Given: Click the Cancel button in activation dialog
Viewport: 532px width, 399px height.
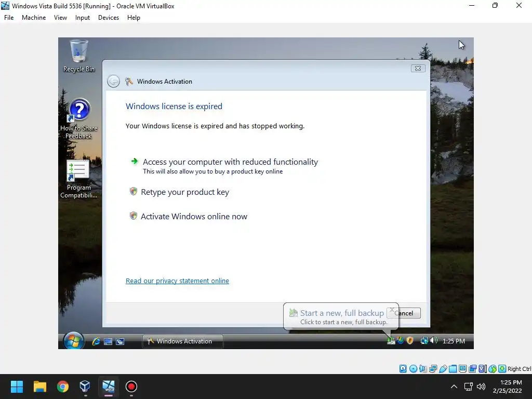Looking at the screenshot, I should (410, 313).
